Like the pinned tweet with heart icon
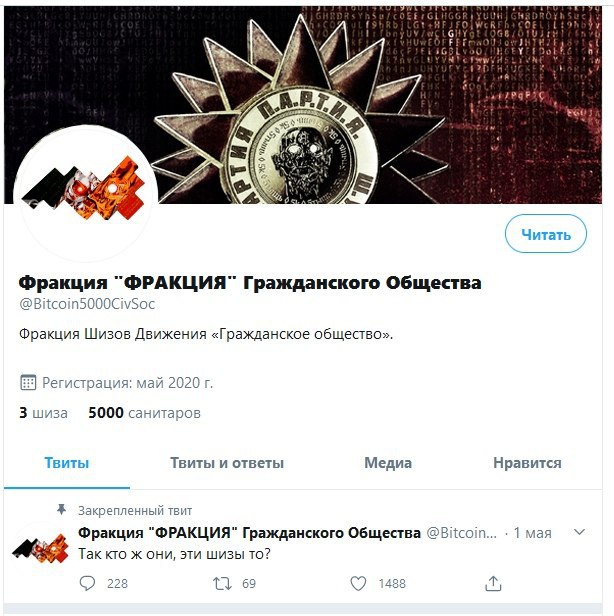The height and width of the screenshot is (616, 614). point(358,583)
